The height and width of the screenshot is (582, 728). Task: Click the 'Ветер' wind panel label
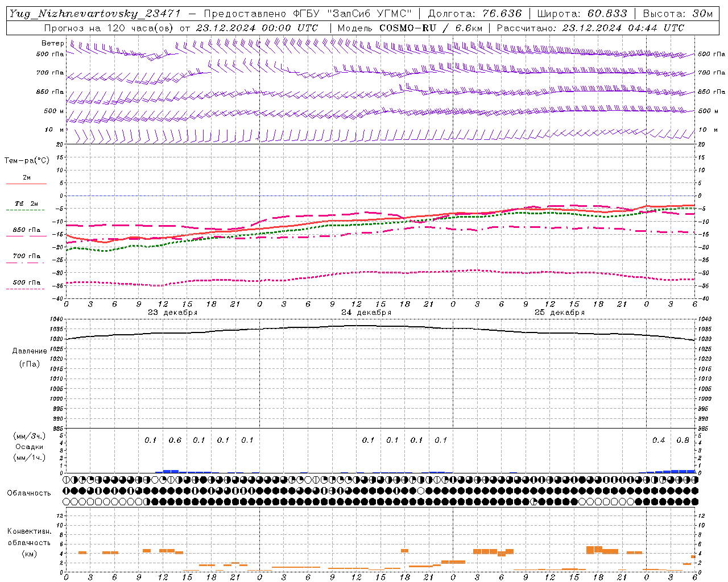[53, 43]
